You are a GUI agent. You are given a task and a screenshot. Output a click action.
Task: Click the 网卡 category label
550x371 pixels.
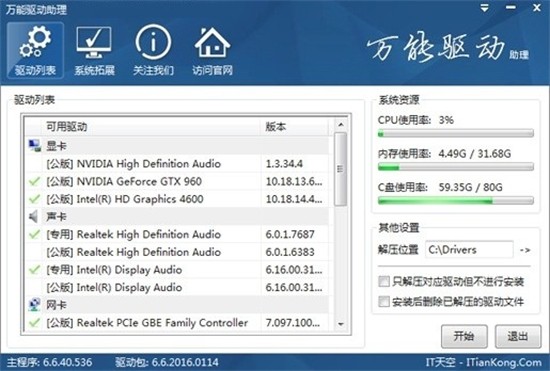tap(56, 305)
